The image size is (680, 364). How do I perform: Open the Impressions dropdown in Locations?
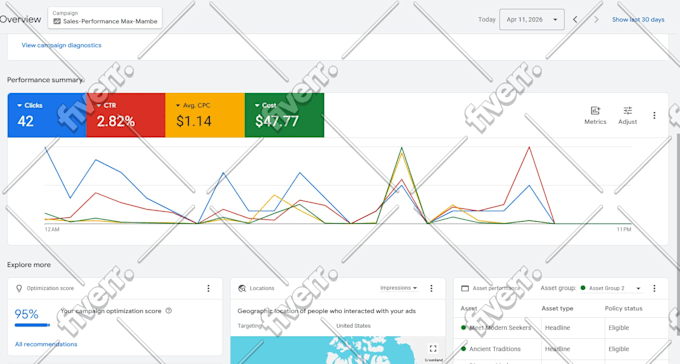click(x=399, y=288)
